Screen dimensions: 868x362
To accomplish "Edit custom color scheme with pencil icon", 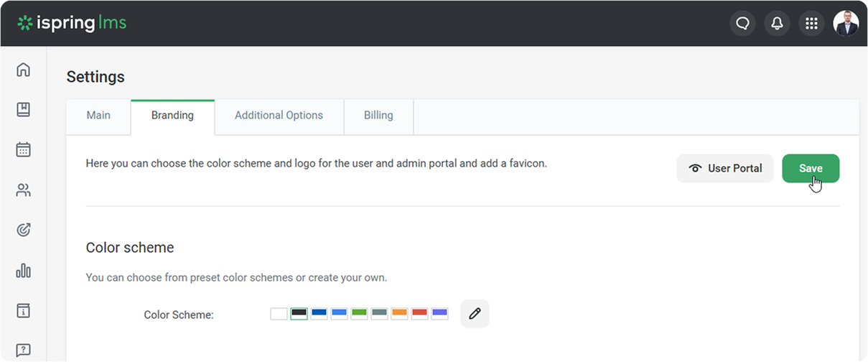I will click(x=475, y=314).
